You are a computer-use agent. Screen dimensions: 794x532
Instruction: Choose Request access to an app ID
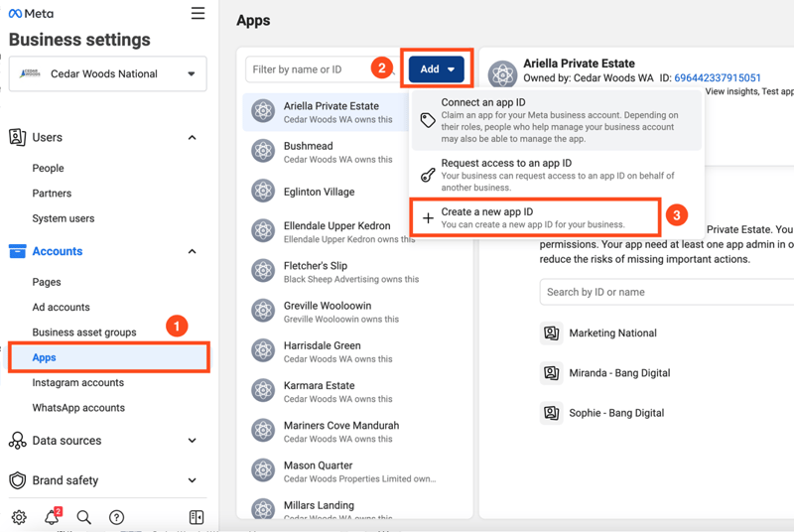pos(557,175)
